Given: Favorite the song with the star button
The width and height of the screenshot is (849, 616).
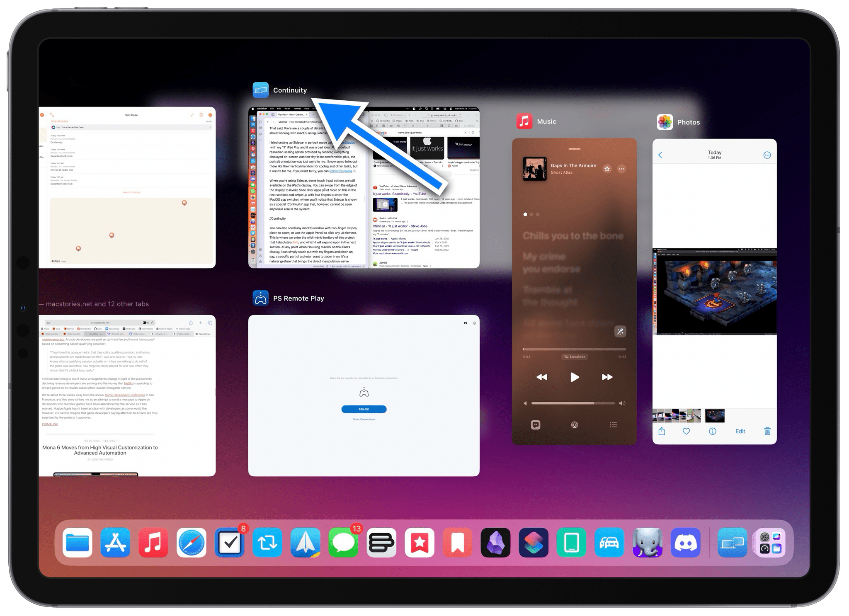Looking at the screenshot, I should (x=607, y=169).
